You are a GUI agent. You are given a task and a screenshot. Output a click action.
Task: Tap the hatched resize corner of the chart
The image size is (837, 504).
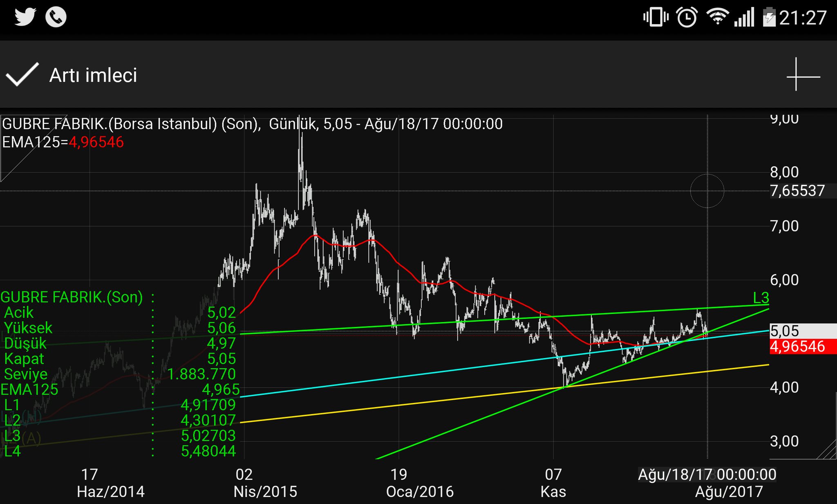click(x=826, y=450)
